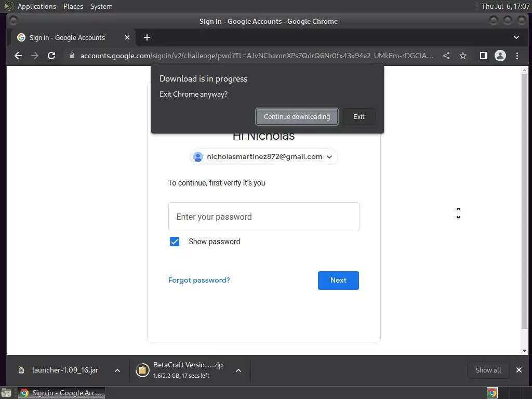The height and width of the screenshot is (399, 532).
Task: Open the Chrome three-dot menu
Action: (517, 56)
